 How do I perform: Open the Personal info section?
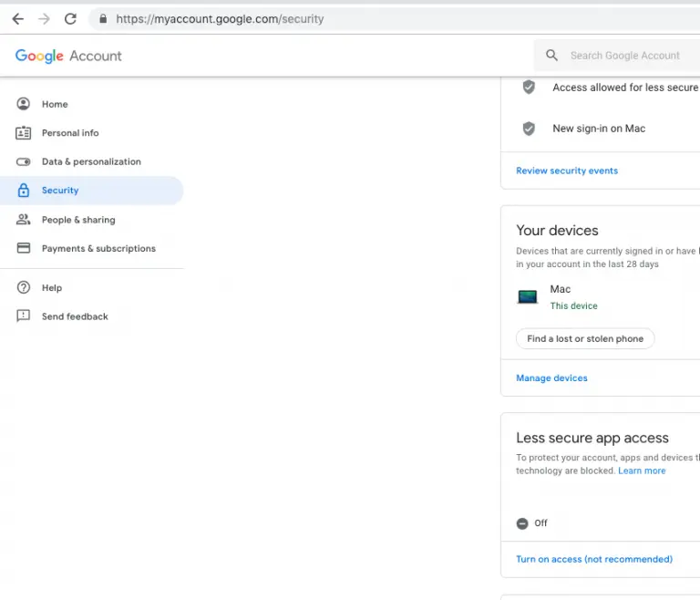point(70,133)
